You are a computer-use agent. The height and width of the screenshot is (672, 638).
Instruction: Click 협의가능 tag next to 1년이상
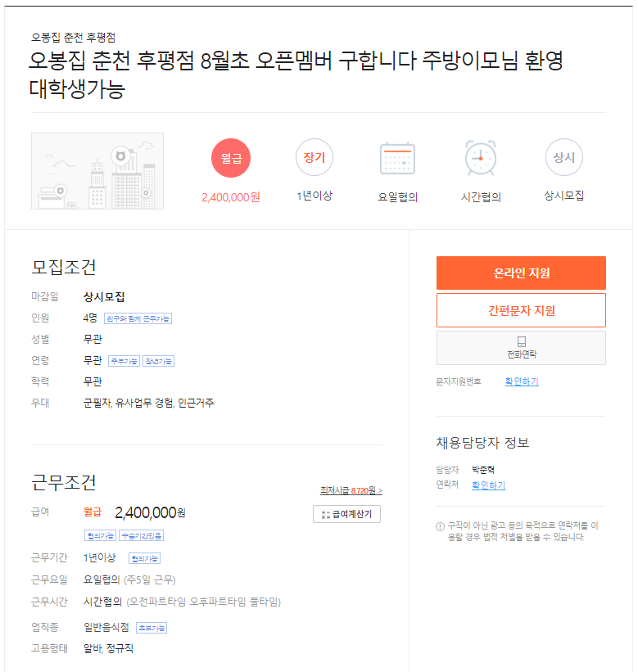(x=144, y=558)
